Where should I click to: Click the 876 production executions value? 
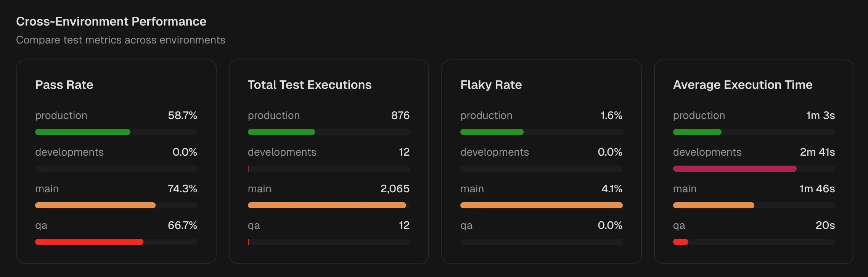(400, 116)
